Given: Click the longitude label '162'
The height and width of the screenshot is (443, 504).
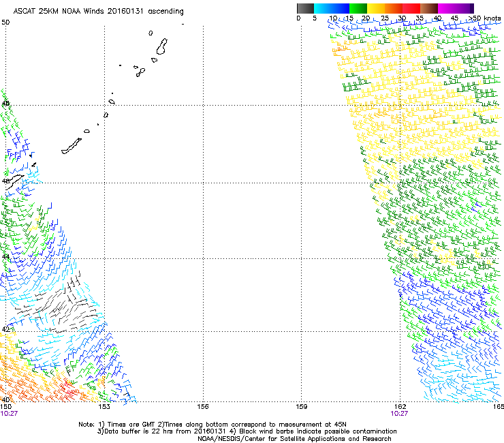Looking at the screenshot, I should (x=400, y=407).
